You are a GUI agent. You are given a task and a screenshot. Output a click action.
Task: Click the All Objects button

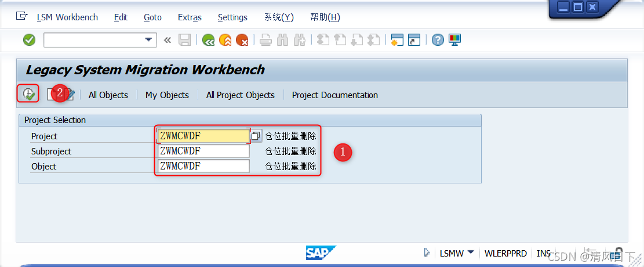coord(108,95)
